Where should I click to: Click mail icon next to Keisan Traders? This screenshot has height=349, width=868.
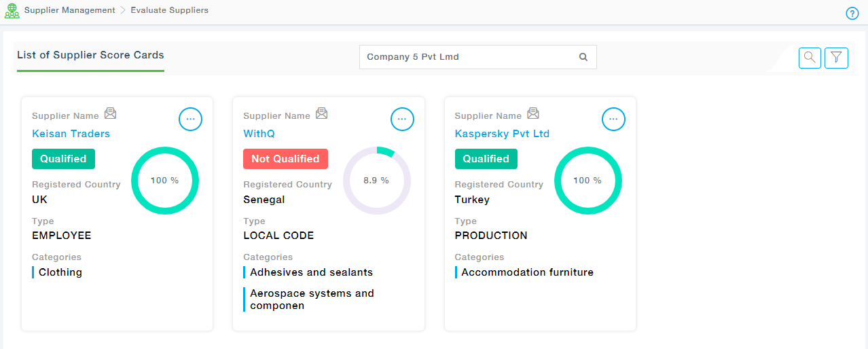click(110, 113)
